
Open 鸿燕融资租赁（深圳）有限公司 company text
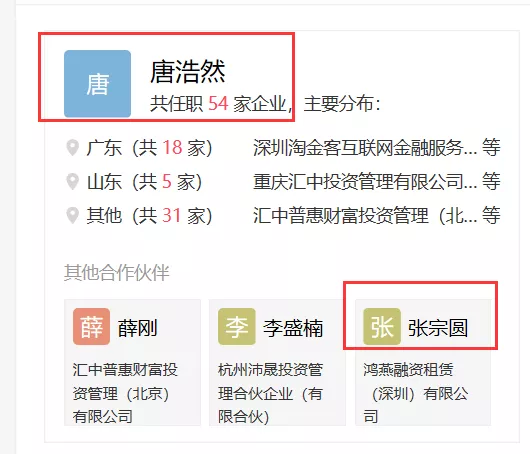point(416,393)
